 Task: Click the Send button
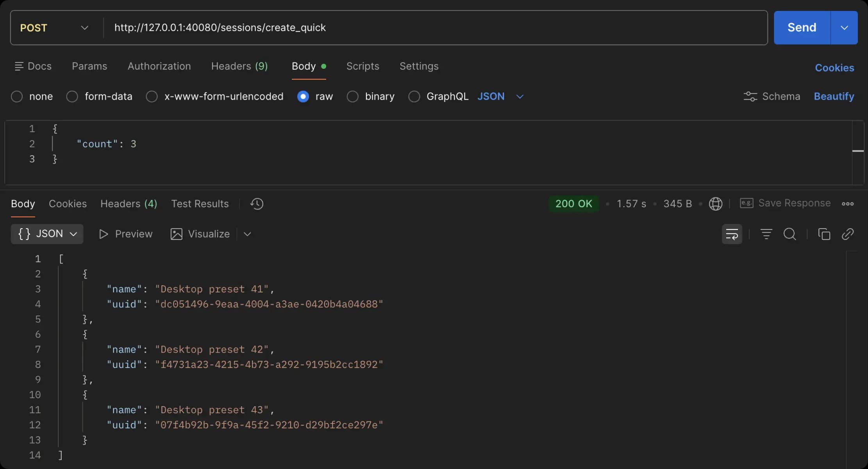802,28
